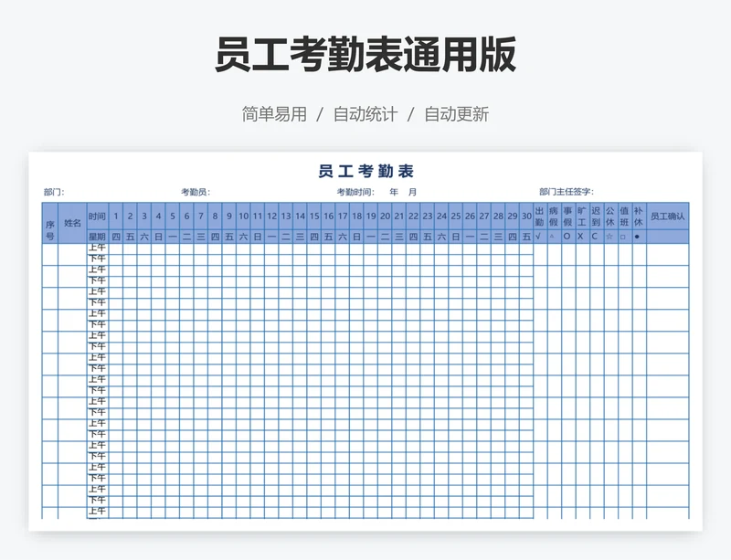Select day 21 column header
This screenshot has width=731, height=560.
point(399,217)
